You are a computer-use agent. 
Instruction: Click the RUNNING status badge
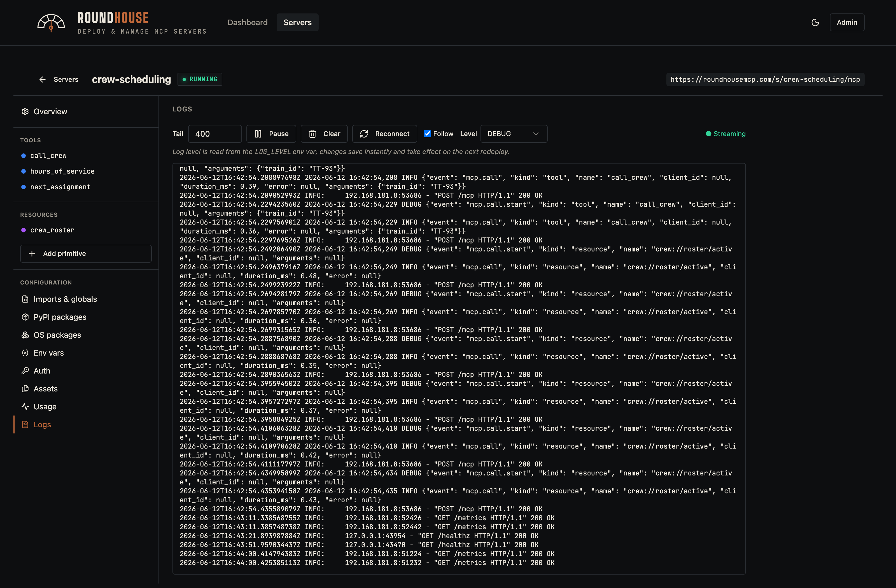pyautogui.click(x=200, y=79)
